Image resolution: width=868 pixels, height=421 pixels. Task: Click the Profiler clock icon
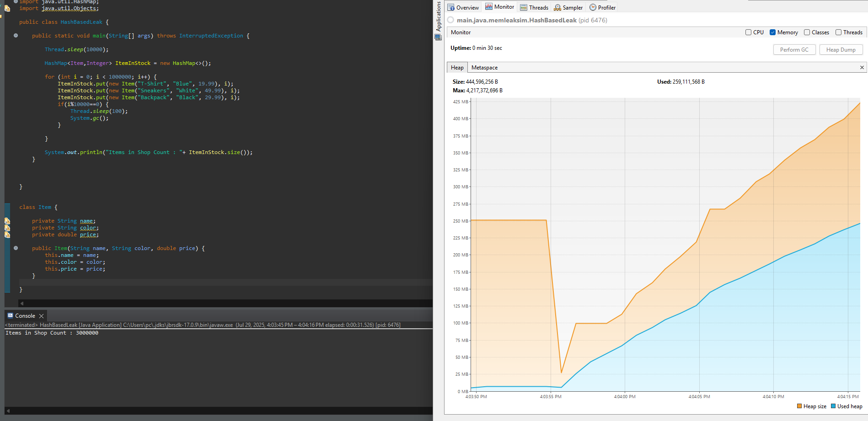(x=593, y=7)
